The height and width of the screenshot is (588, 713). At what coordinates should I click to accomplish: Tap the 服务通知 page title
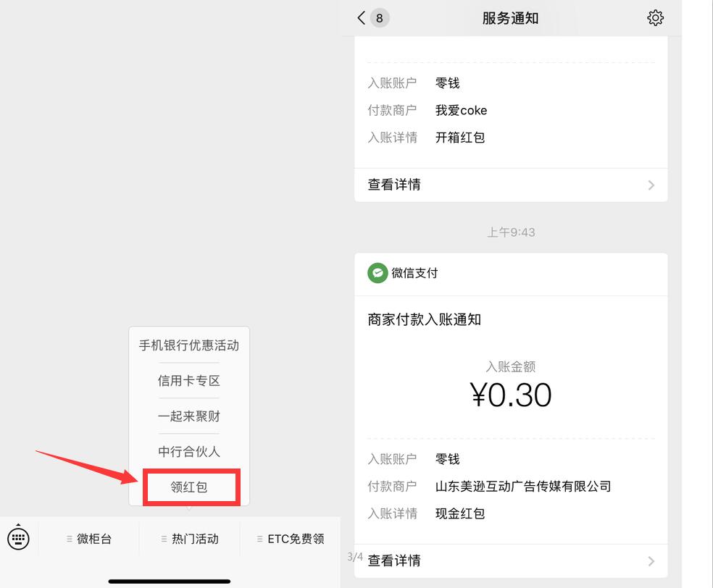(x=510, y=18)
